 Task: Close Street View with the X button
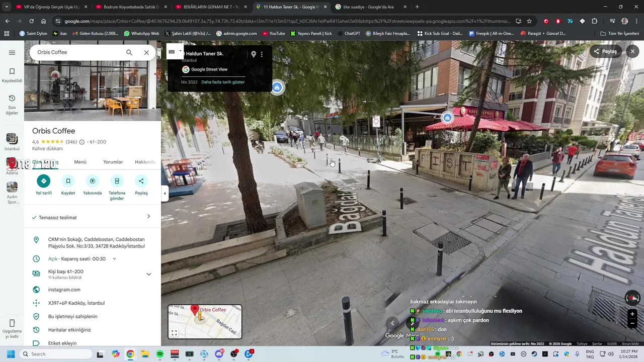(x=632, y=51)
